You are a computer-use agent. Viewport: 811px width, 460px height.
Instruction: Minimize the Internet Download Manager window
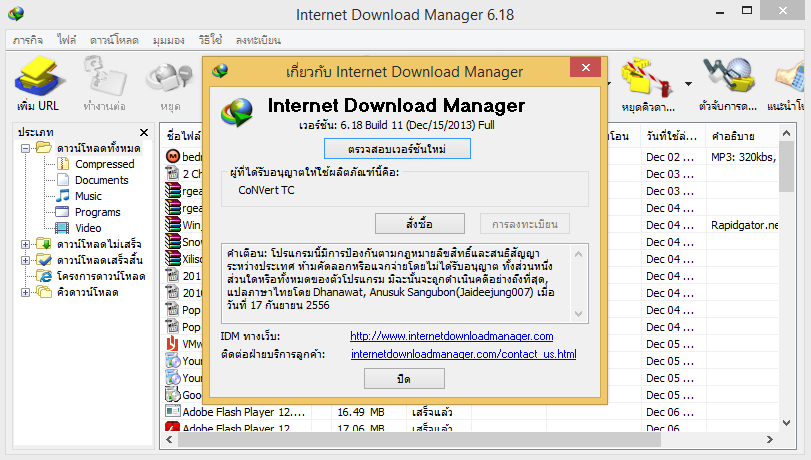tap(720, 12)
